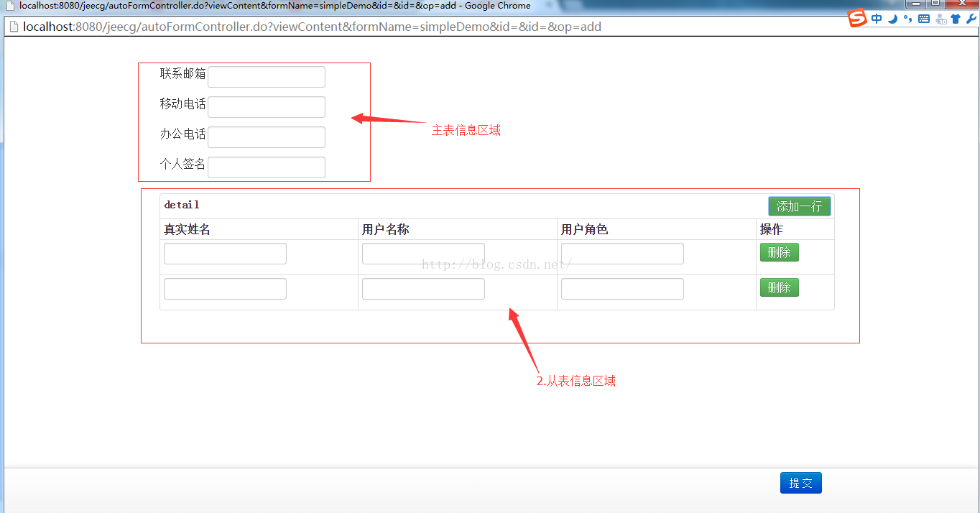Click the 办公电话 label
The image size is (980, 513).
[x=182, y=134]
